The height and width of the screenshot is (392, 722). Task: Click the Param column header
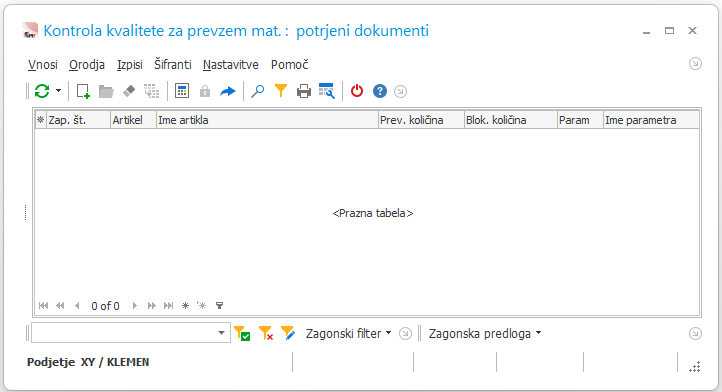pos(580,120)
